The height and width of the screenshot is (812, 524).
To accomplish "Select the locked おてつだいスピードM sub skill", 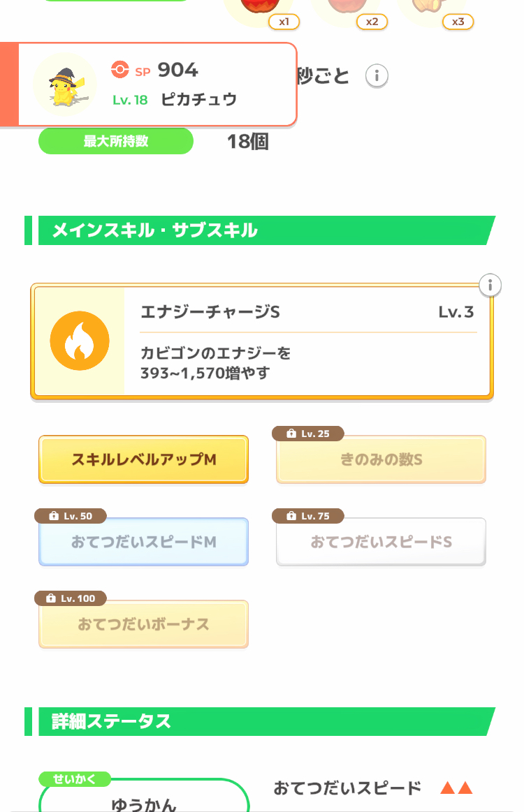I will click(143, 542).
